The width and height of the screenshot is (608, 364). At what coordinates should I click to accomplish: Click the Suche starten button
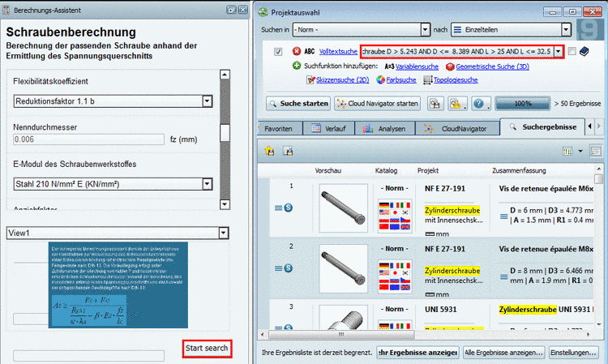click(x=298, y=104)
